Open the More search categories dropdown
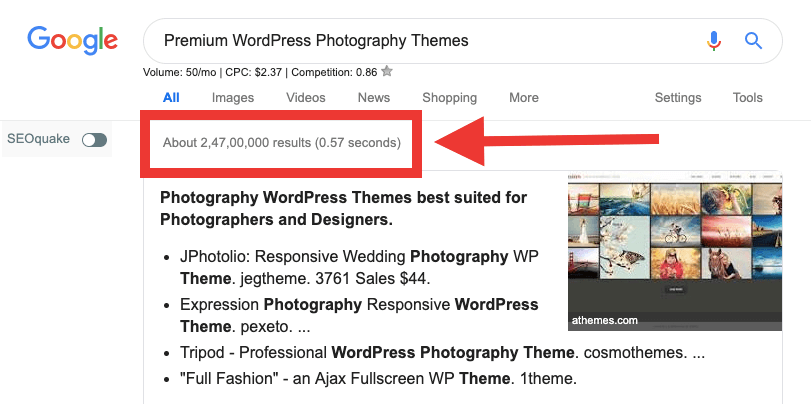The height and width of the screenshot is (404, 811). tap(523, 98)
